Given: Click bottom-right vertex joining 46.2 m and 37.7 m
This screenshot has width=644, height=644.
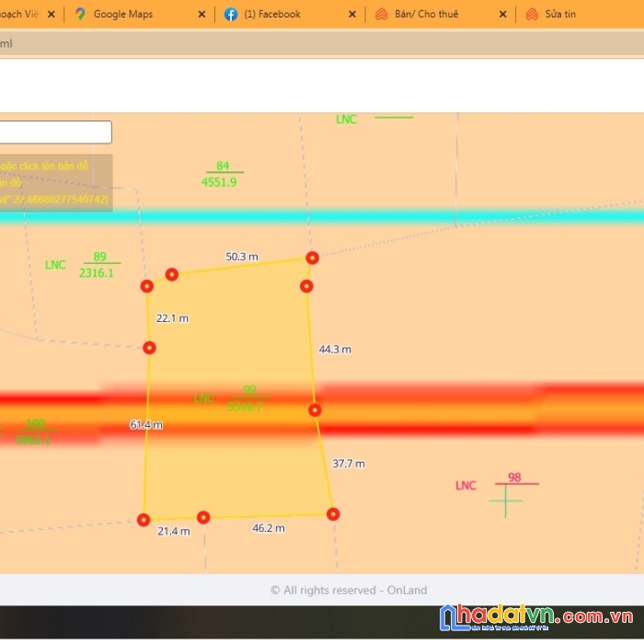Looking at the screenshot, I should [333, 514].
